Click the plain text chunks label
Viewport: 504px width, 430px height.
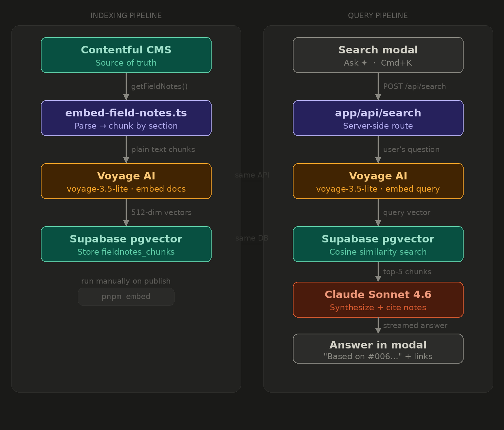(163, 149)
